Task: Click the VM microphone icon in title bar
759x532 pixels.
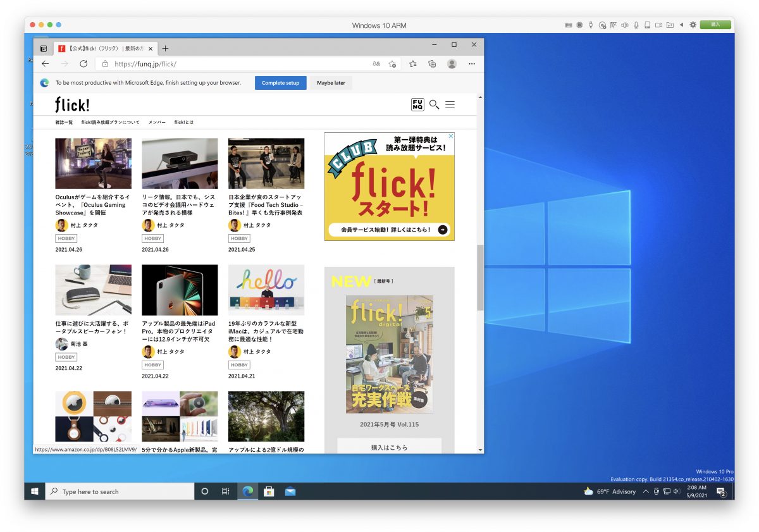Action: pos(636,25)
